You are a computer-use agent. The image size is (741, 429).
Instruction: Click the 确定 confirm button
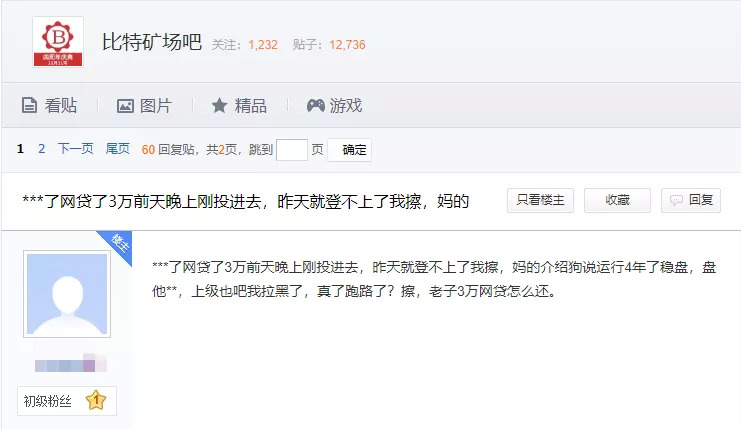click(x=350, y=150)
